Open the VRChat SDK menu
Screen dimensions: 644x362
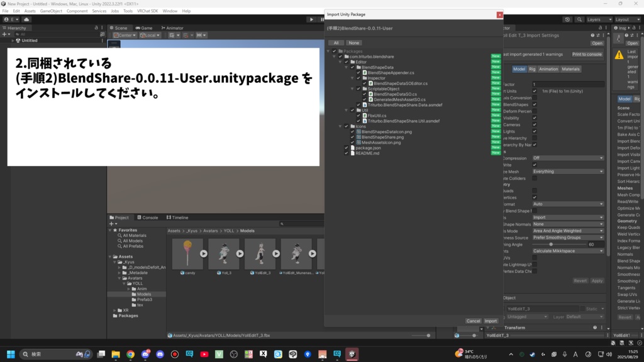click(x=147, y=11)
